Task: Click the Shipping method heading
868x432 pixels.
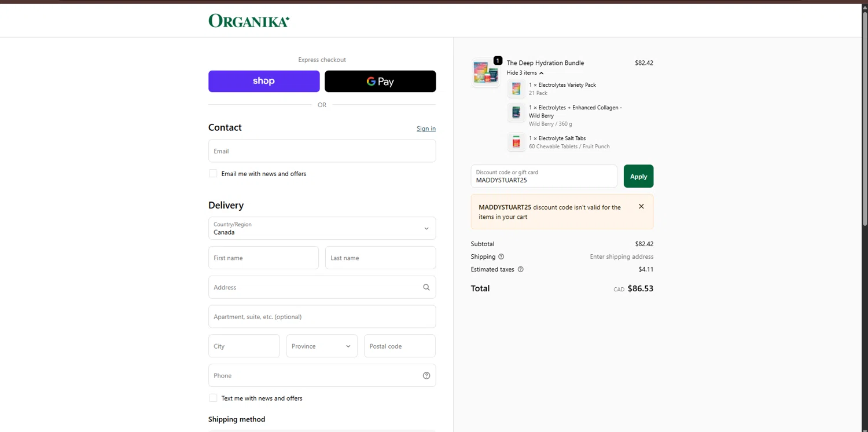Action: click(237, 419)
